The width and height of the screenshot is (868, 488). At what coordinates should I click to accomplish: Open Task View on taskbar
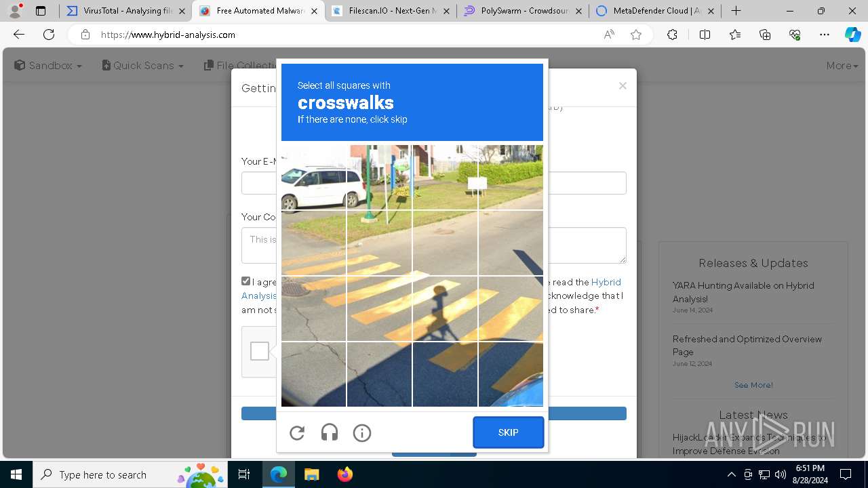pos(245,474)
